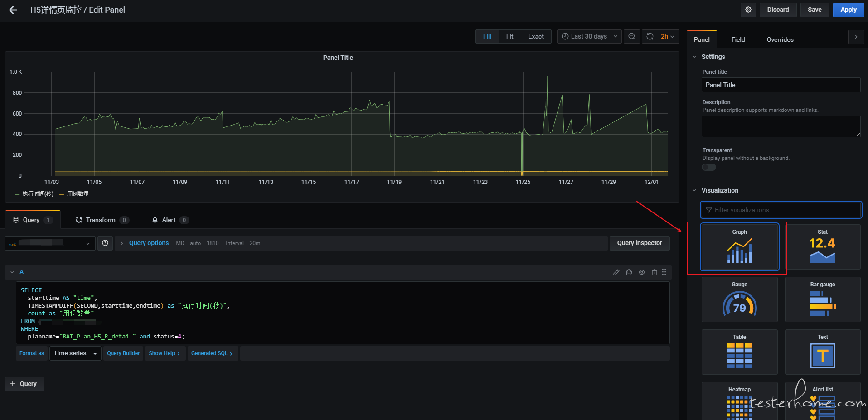Viewport: 868px width, 420px height.
Task: Open the data source help icon
Action: click(105, 243)
